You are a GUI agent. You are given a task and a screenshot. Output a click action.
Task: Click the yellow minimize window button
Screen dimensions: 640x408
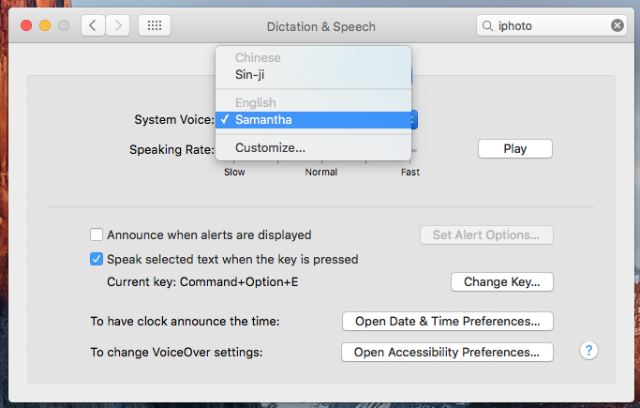tap(45, 25)
